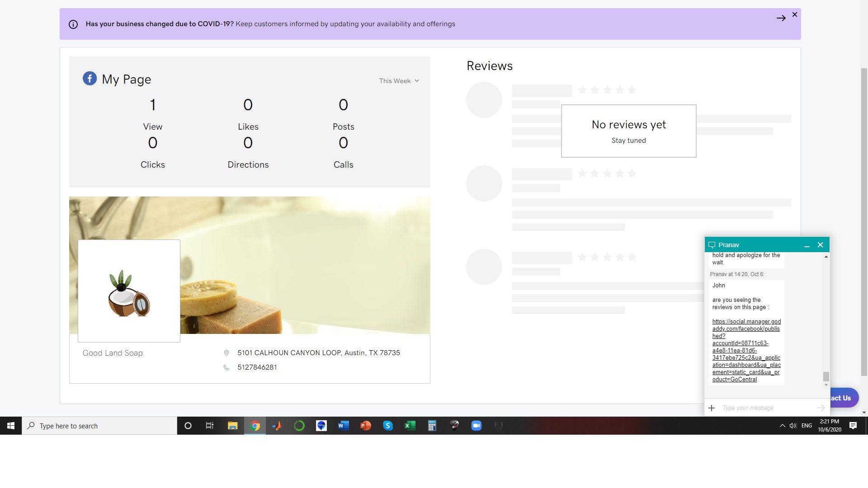
Task: Click the Clicks stat label
Action: [153, 165]
